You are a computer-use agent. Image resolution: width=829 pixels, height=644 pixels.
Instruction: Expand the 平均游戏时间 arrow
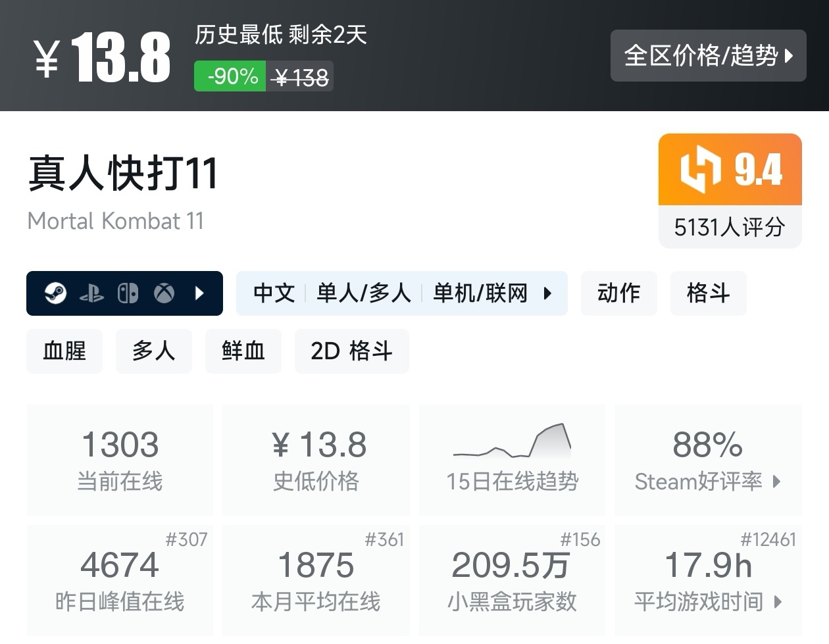[778, 602]
